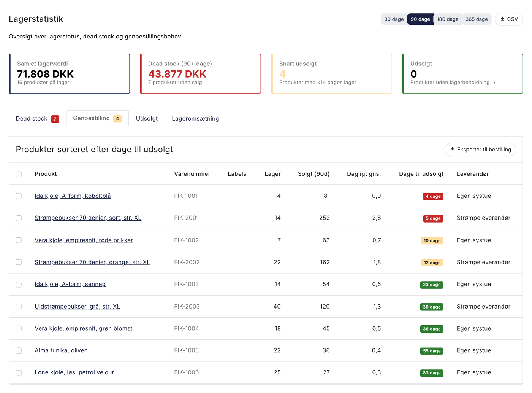Click the Dead stock (90+ dage) card
Screen dimensions: 532x393
(x=200, y=74)
